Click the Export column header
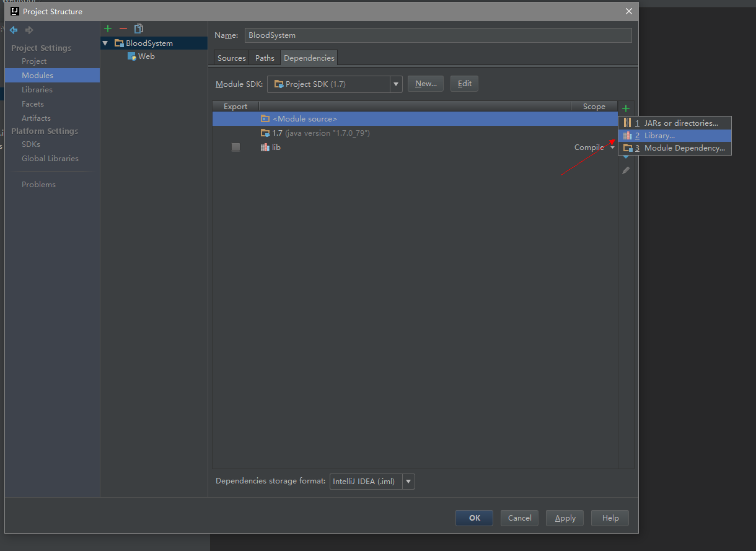This screenshot has height=551, width=756. 235,107
